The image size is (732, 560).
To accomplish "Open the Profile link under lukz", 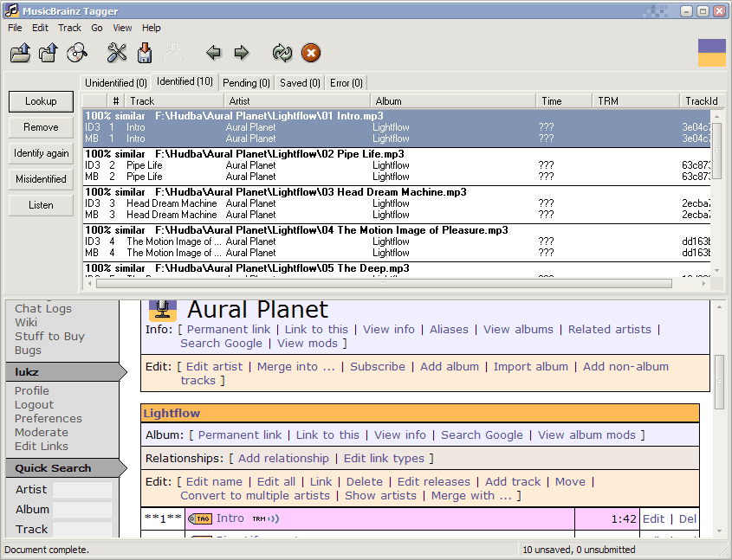I will pyautogui.click(x=32, y=390).
